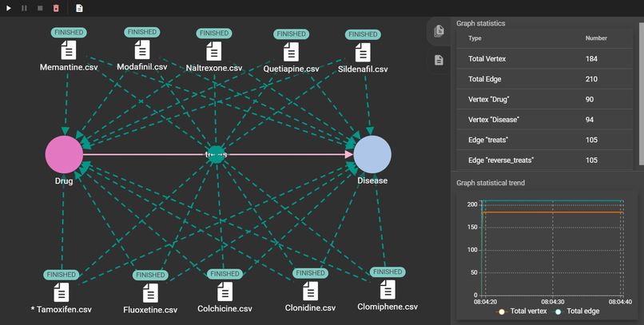Click FINISHED badge above Sildenafil.csv
Screen dimensions: 644x325
click(363, 35)
